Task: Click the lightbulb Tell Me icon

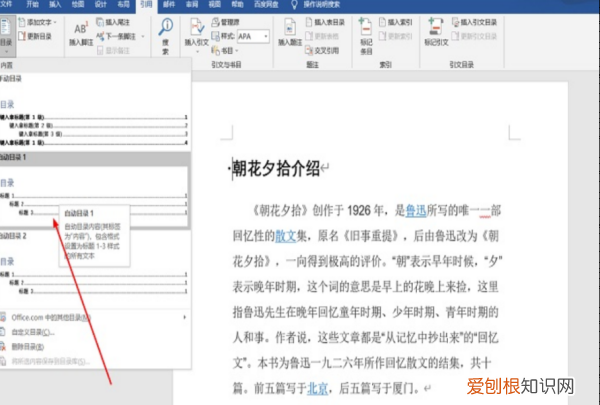Action: point(294,5)
